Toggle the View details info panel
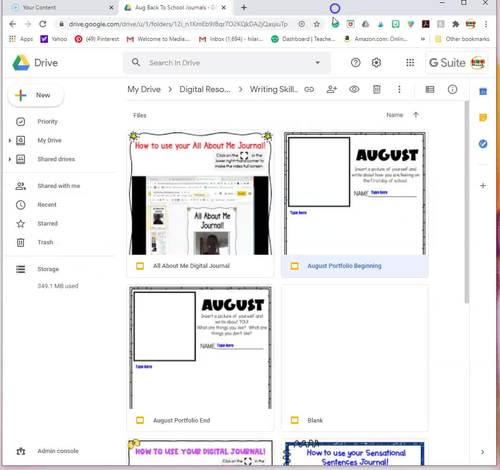 tap(452, 89)
